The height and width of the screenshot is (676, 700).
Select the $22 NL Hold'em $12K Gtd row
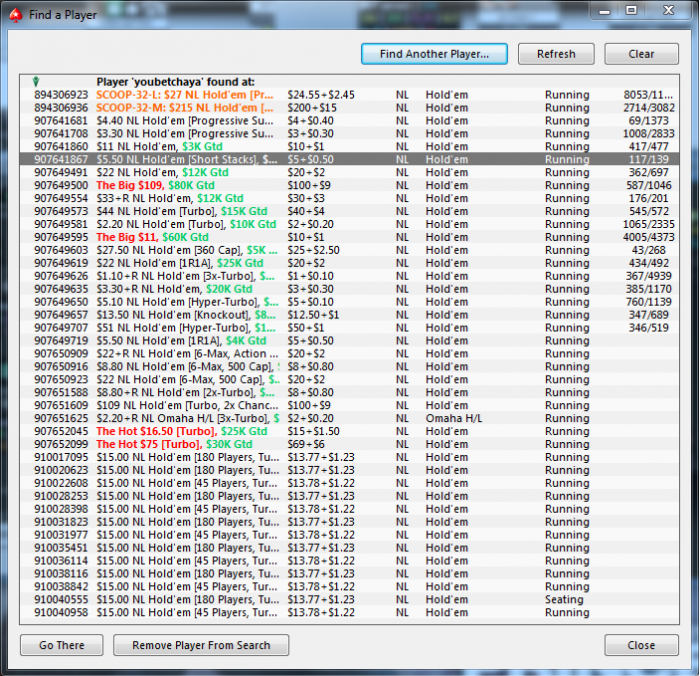tap(350, 172)
